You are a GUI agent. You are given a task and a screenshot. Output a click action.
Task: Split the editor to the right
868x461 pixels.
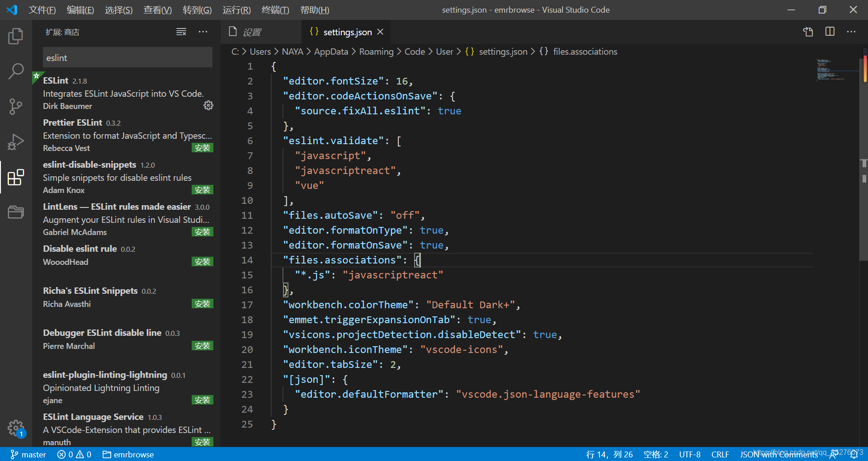pyautogui.click(x=830, y=32)
